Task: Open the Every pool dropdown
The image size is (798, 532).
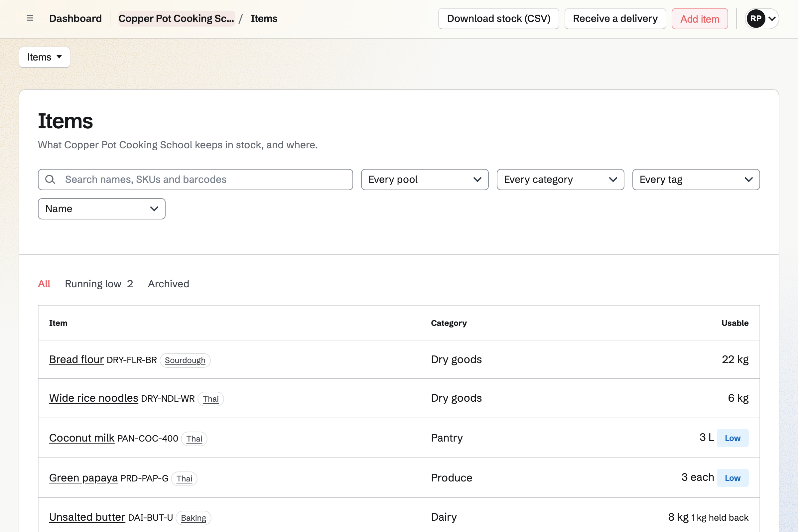Action: (425, 180)
